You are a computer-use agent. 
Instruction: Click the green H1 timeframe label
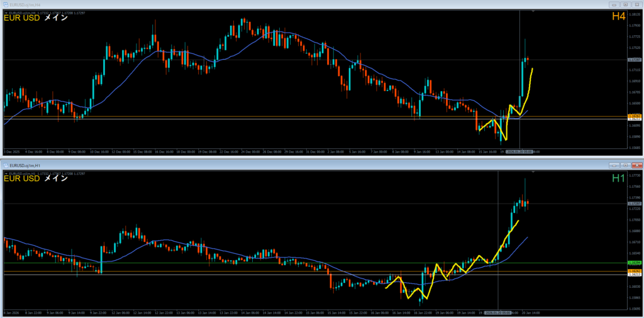click(618, 179)
